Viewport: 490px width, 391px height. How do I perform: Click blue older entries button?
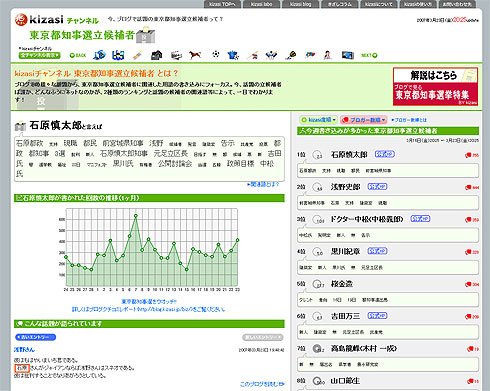click(35, 337)
